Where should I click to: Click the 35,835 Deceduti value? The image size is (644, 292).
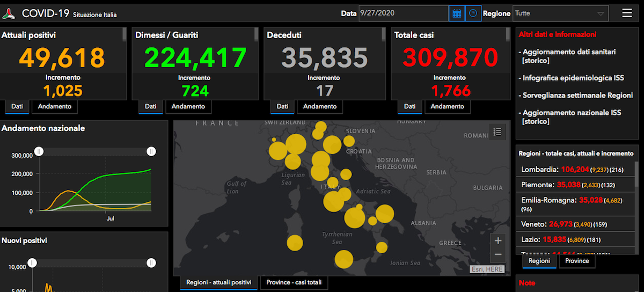325,57
